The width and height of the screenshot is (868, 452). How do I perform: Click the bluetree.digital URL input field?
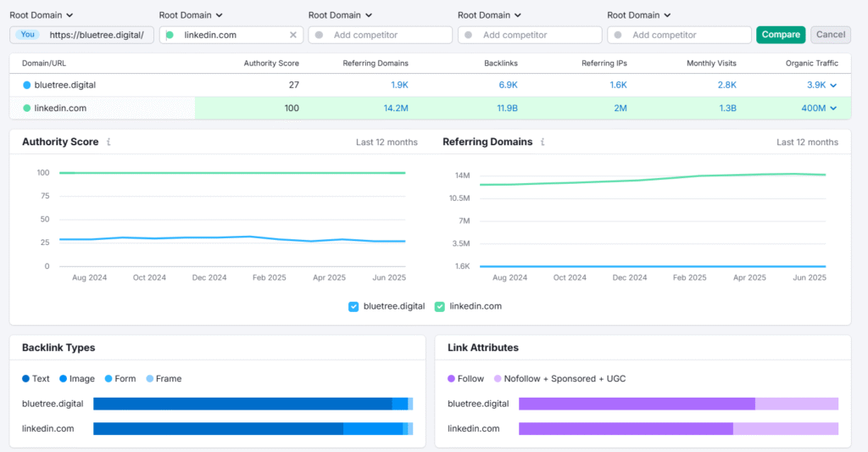pyautogui.click(x=81, y=35)
